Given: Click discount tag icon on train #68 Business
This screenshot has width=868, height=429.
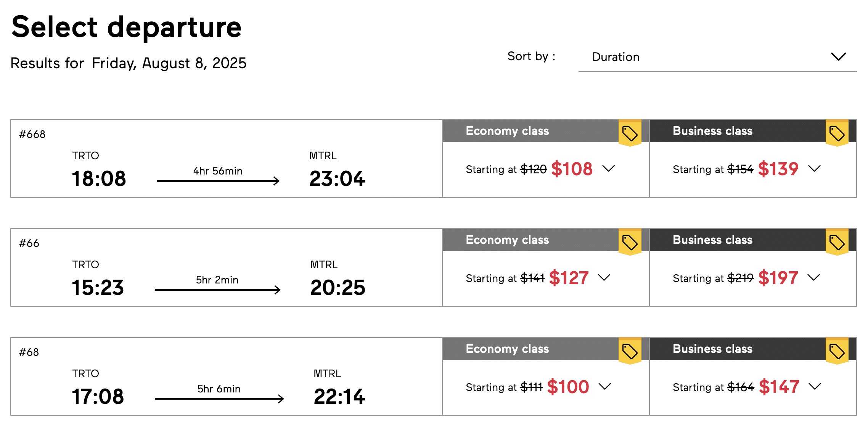Looking at the screenshot, I should pyautogui.click(x=837, y=351).
